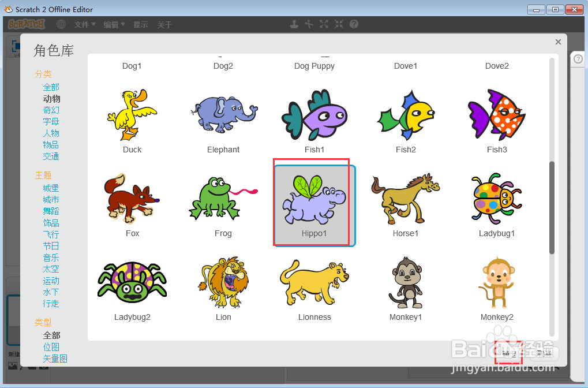The height and width of the screenshot is (388, 588).
Task: Filter by 城堡 theme
Action: 51,188
